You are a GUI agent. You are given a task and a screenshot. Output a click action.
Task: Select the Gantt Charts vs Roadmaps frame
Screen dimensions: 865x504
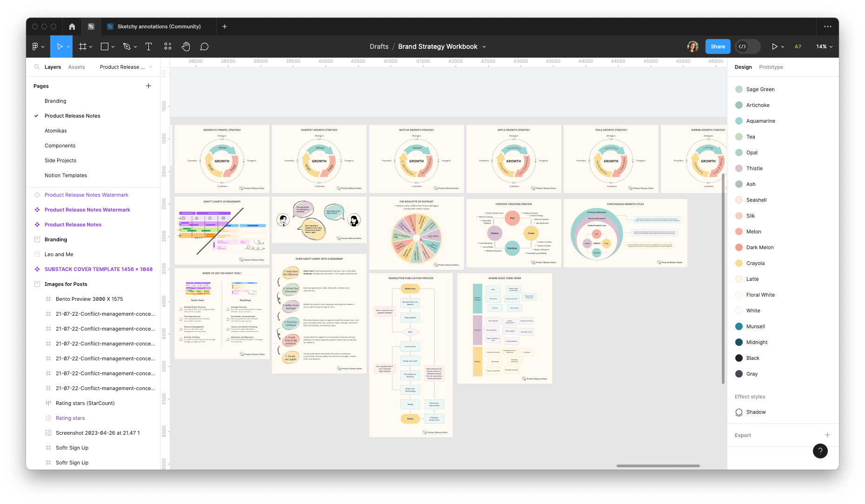point(222,231)
